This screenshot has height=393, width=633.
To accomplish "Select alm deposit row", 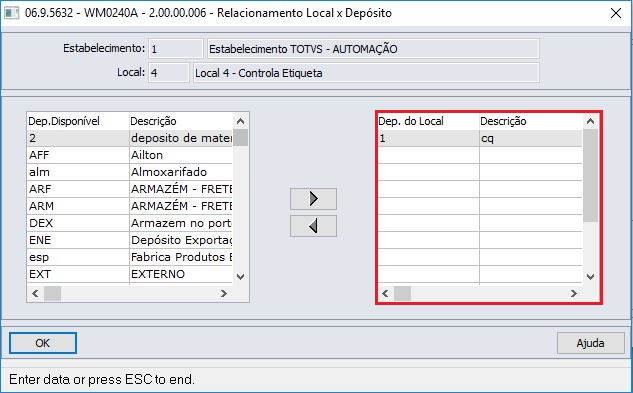I will [130, 172].
